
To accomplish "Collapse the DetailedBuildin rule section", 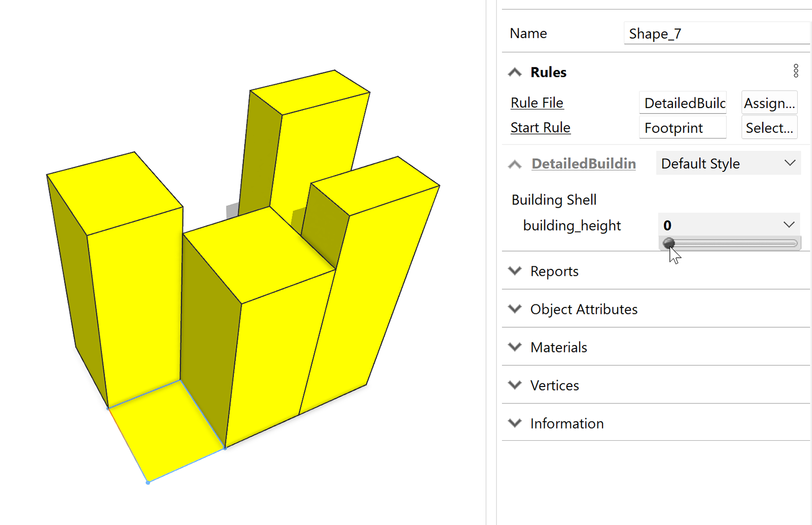I will pos(515,163).
